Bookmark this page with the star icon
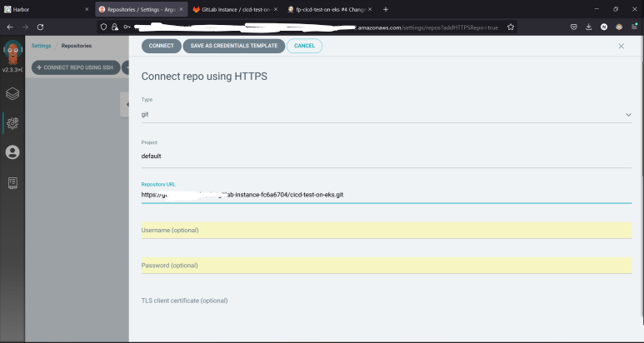This screenshot has width=644, height=343. pos(511,27)
